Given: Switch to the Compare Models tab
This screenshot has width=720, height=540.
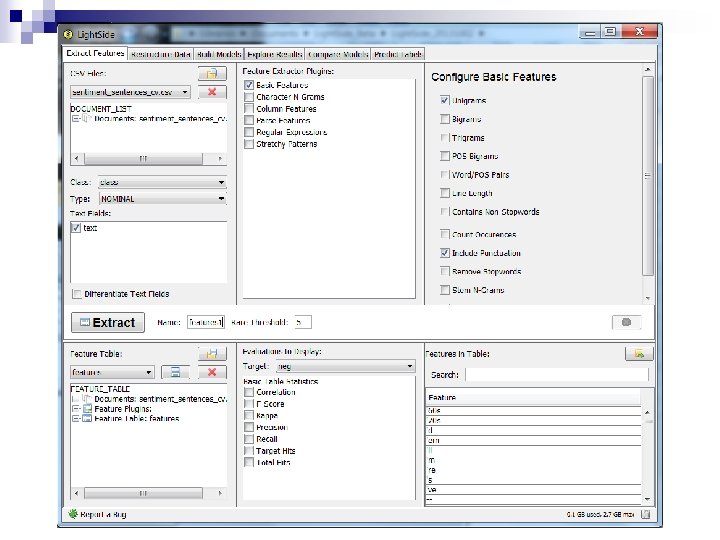Looking at the screenshot, I should click(x=338, y=54).
